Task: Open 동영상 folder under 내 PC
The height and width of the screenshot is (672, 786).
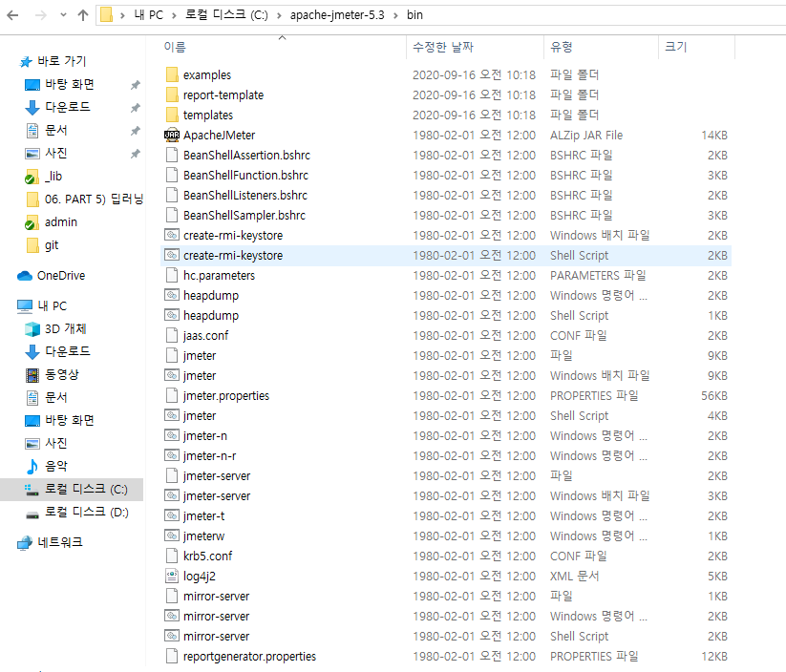Action: [x=53, y=374]
